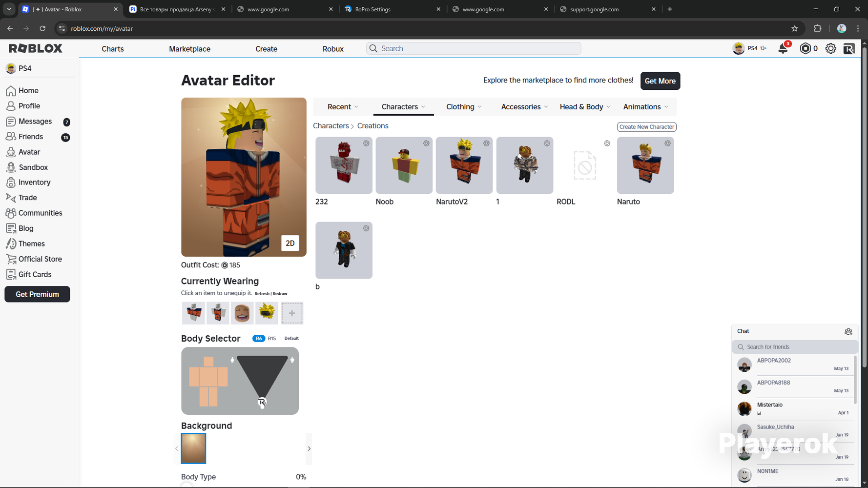
Task: Open Create in the top navigation
Action: coord(266,49)
